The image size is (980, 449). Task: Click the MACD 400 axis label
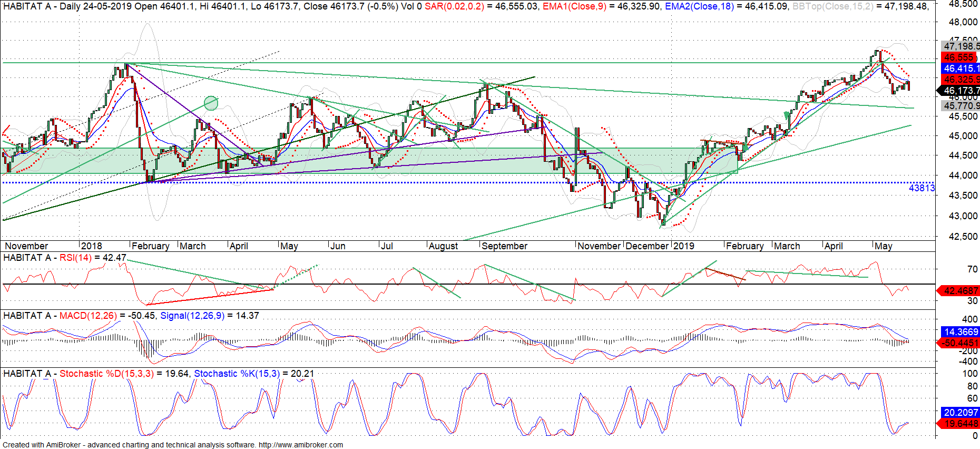point(969,319)
